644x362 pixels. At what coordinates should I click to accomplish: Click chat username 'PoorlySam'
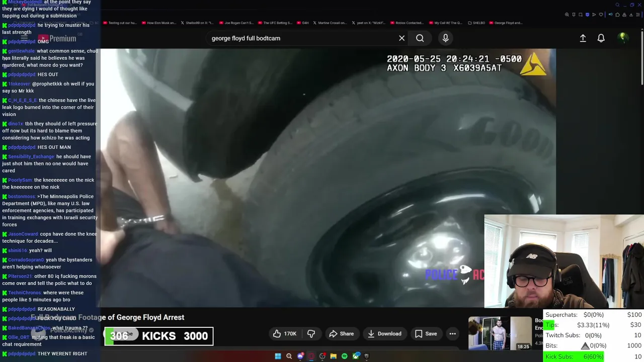pos(20,180)
